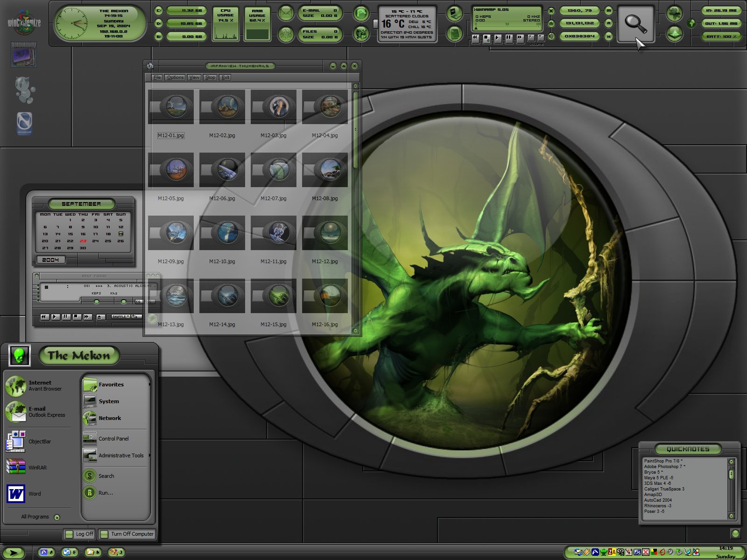Click Stop in IrfanView Thumbnails menu bar
Viewport: 747px width, 560px height.
(210, 77)
